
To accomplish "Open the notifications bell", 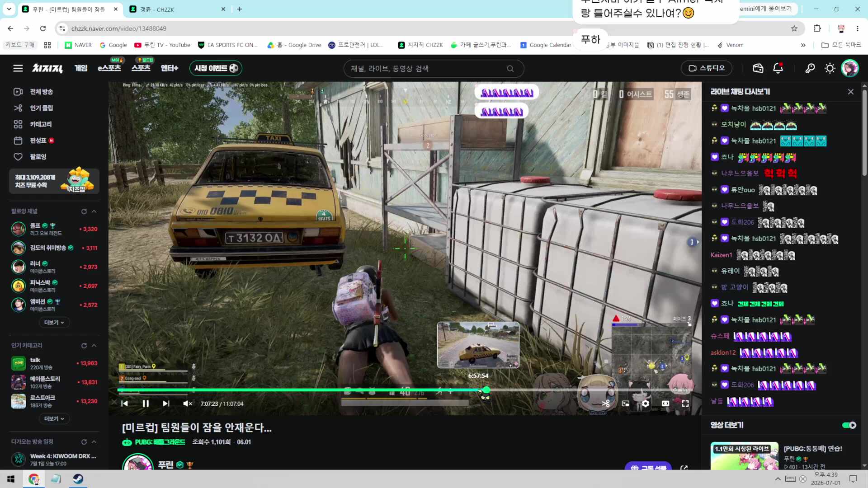I will tap(778, 68).
